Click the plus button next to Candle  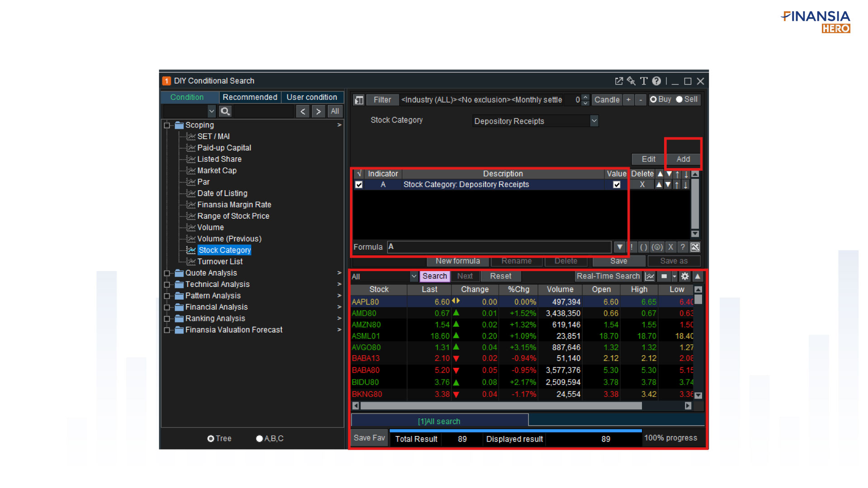point(628,100)
